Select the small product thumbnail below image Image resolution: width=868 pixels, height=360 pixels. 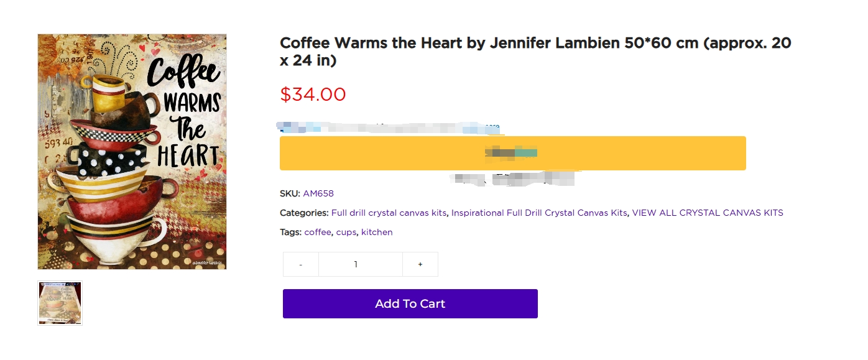coord(60,303)
